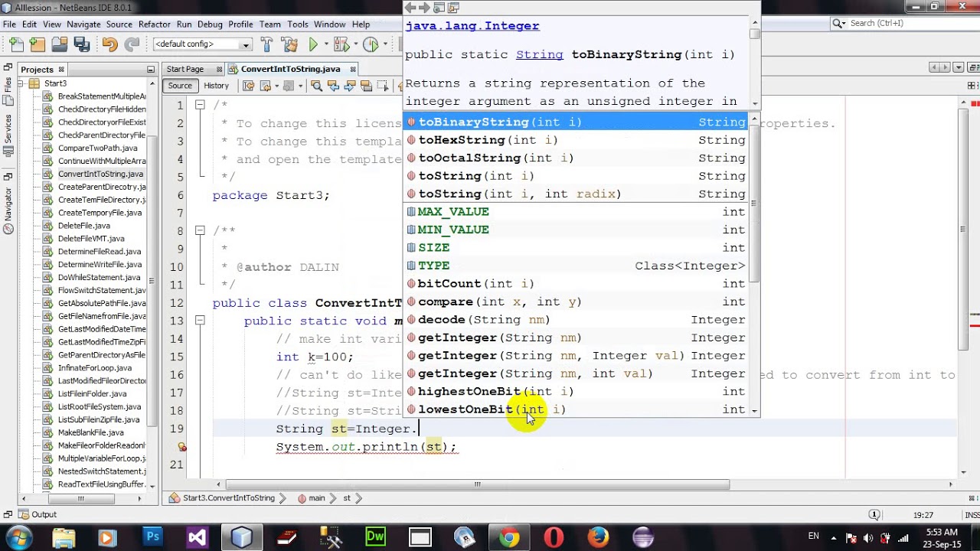980x551 pixels.
Task: Click the Javadoc popup Forward arrow
Action: 424,8
